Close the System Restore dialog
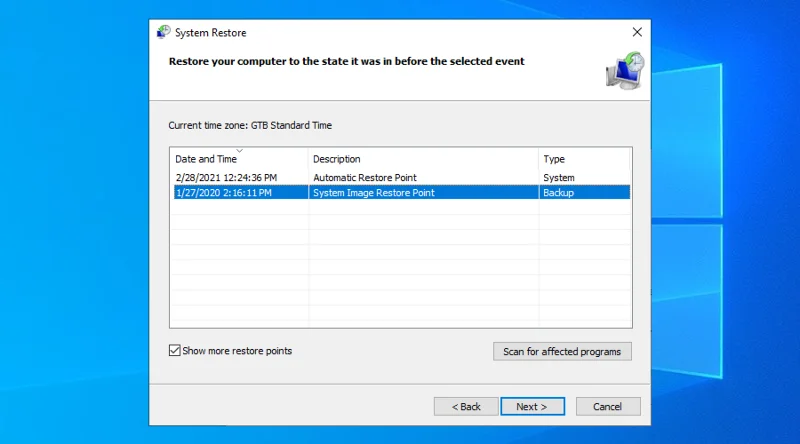The image size is (800, 444). pyautogui.click(x=637, y=32)
